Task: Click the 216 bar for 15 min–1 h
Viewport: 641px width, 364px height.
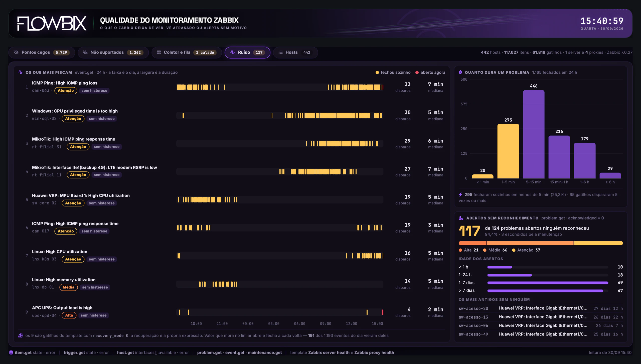Action: point(559,157)
